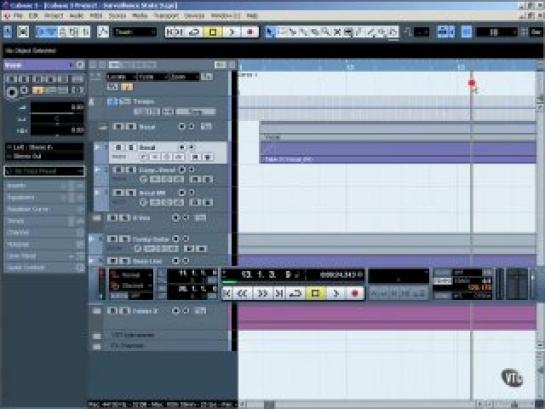545x409 pixels.
Task: Select the Zoom magnifier tool
Action: coord(326,32)
